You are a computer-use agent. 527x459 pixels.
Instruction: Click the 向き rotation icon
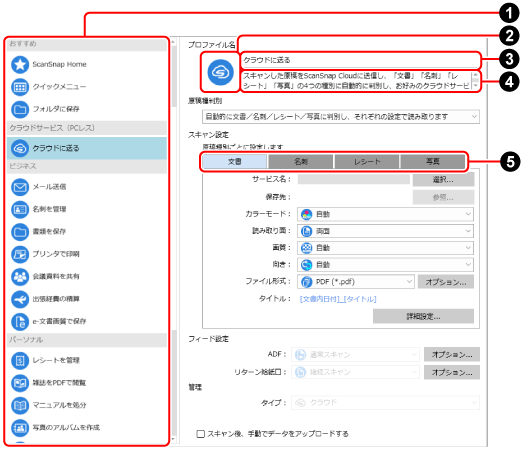306,265
